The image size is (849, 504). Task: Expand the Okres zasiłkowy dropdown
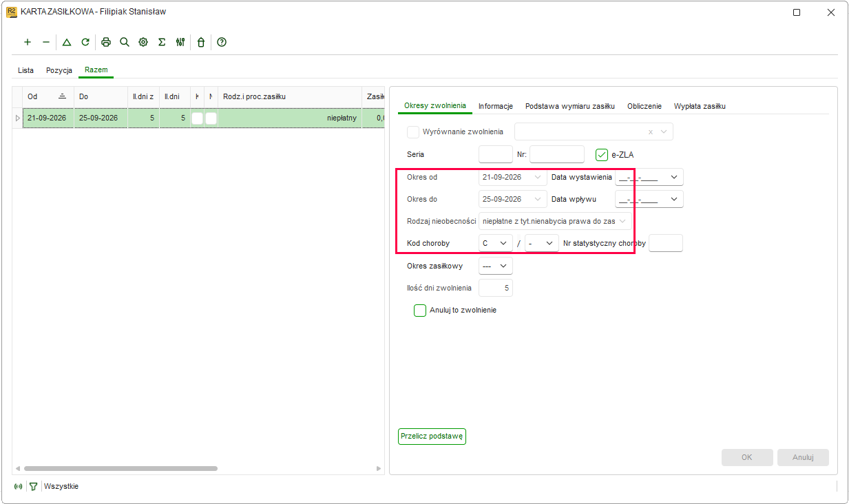coord(496,266)
